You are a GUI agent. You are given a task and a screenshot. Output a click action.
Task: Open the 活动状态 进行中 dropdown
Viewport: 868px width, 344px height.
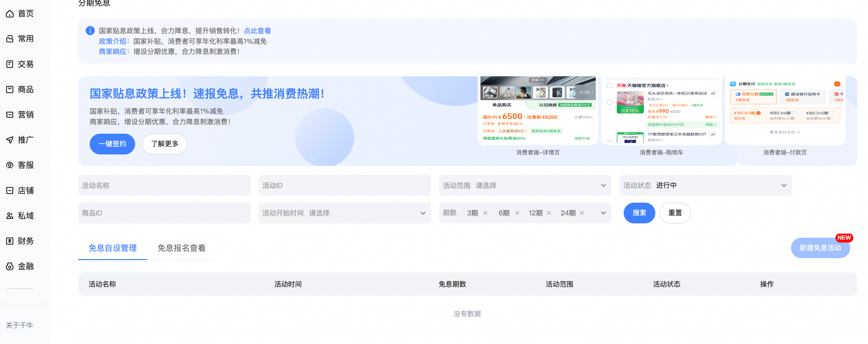pos(705,185)
